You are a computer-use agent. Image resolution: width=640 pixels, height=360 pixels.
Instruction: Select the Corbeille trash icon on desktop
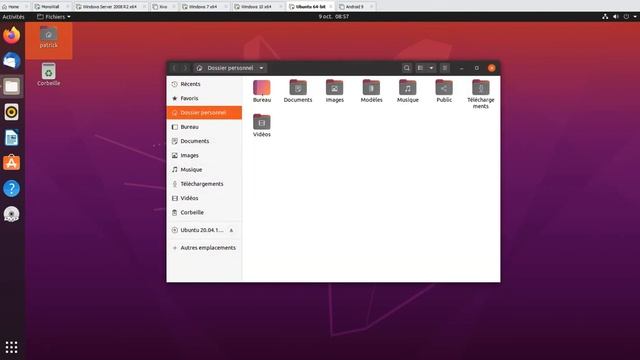coord(49,74)
